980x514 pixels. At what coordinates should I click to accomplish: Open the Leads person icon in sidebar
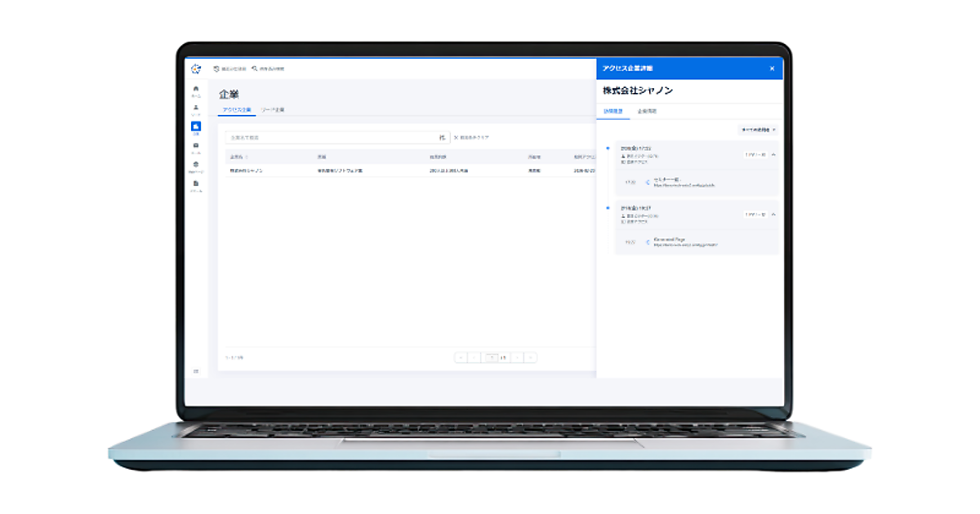[x=196, y=109]
